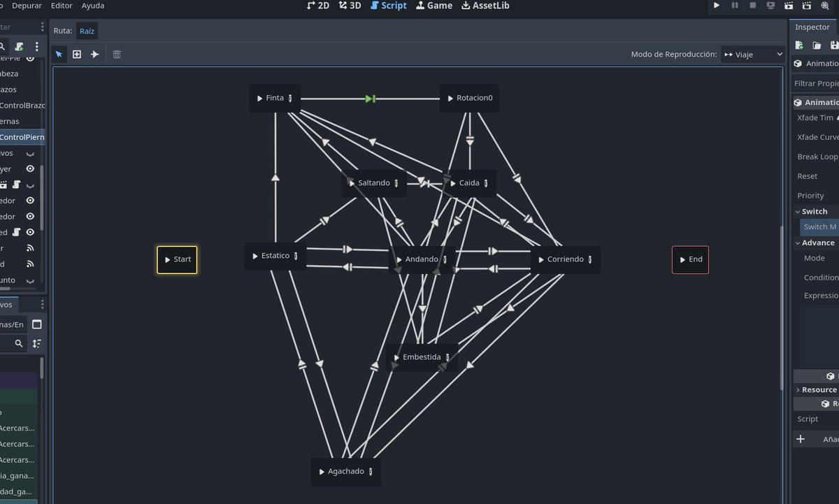This screenshot has height=504, width=839.
Task: Pause the running project
Action: tap(735, 6)
